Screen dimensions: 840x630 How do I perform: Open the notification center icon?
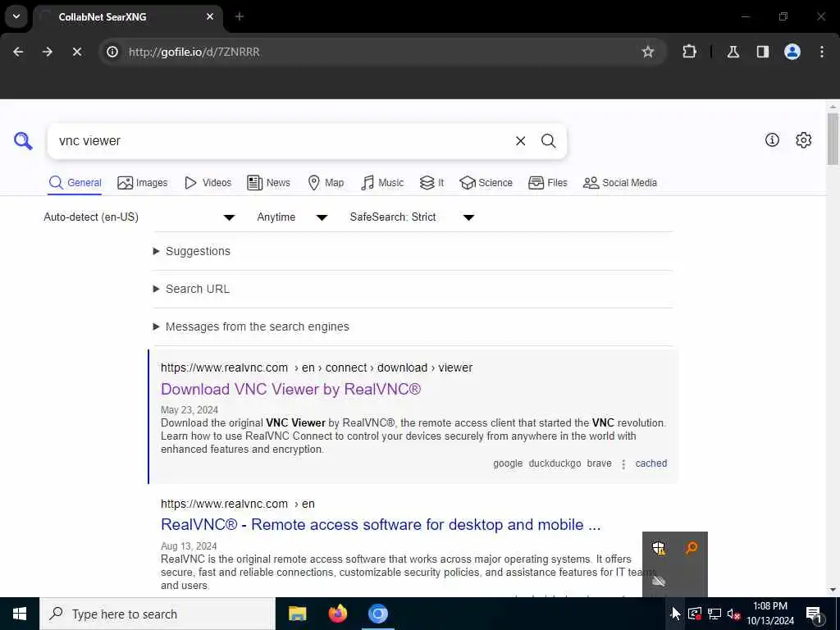(x=814, y=614)
